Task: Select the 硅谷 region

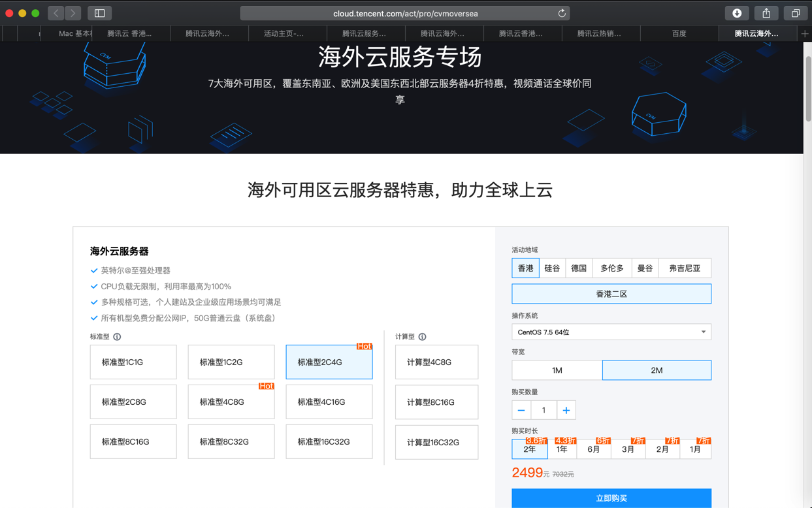Action: [x=553, y=268]
